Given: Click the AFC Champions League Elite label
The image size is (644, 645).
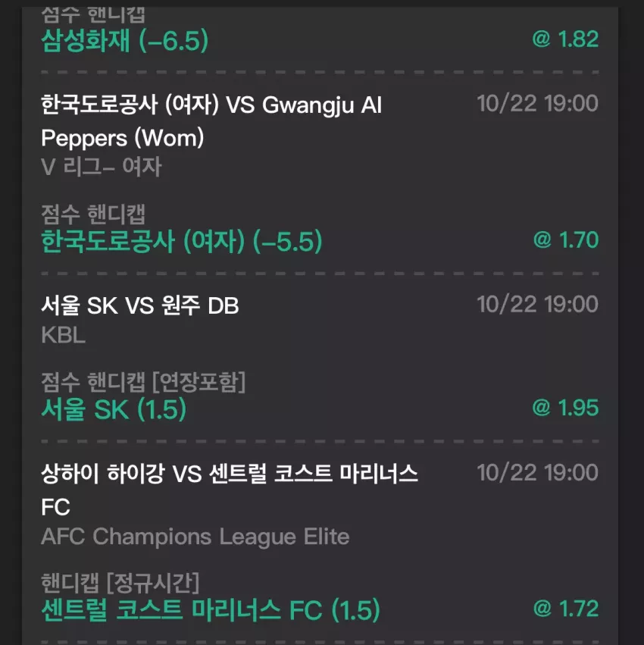Looking at the screenshot, I should [x=195, y=537].
